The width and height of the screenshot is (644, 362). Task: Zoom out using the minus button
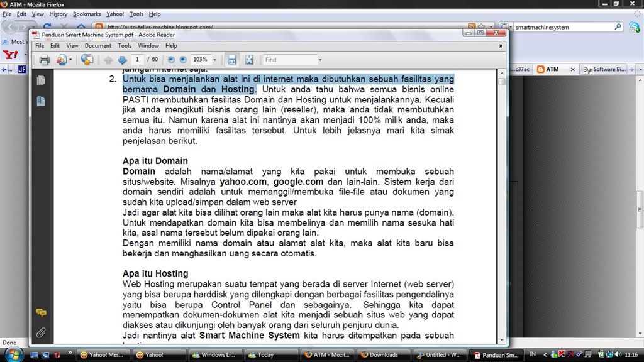coord(171,60)
